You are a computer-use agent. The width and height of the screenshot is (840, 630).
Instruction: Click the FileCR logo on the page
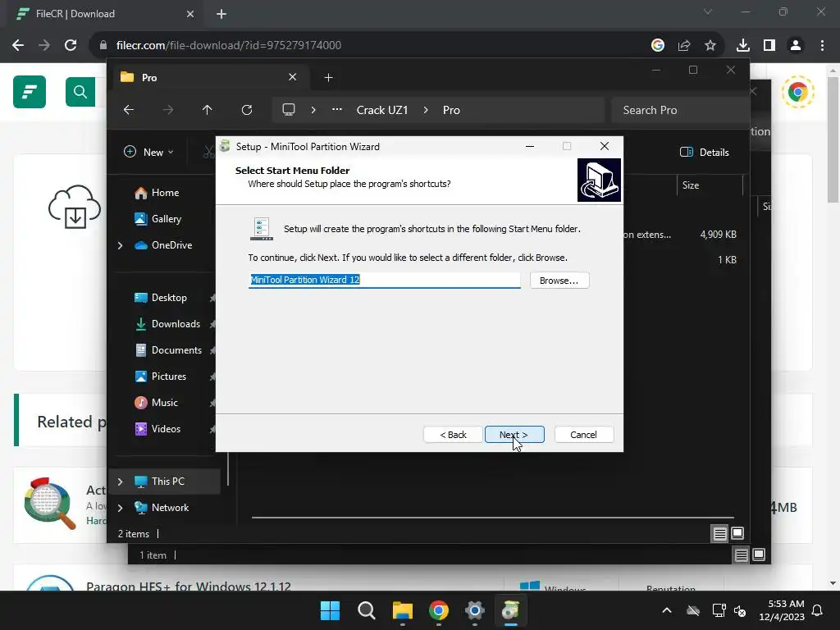tap(30, 92)
